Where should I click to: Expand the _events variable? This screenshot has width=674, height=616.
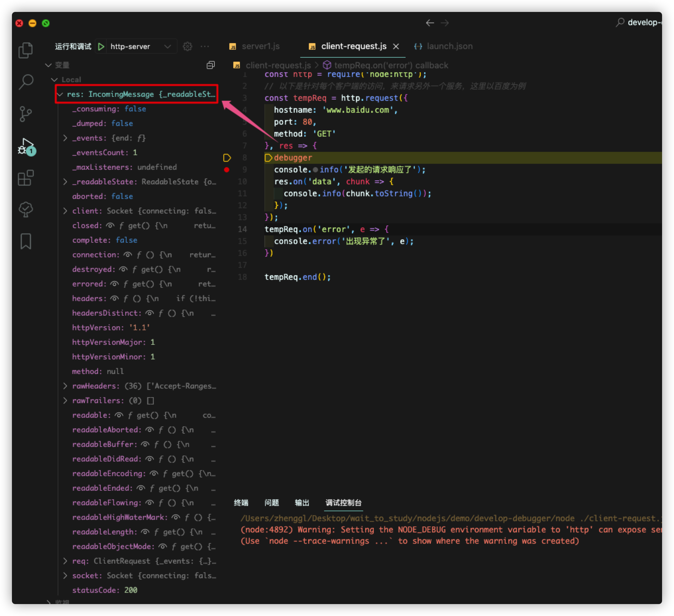point(65,138)
